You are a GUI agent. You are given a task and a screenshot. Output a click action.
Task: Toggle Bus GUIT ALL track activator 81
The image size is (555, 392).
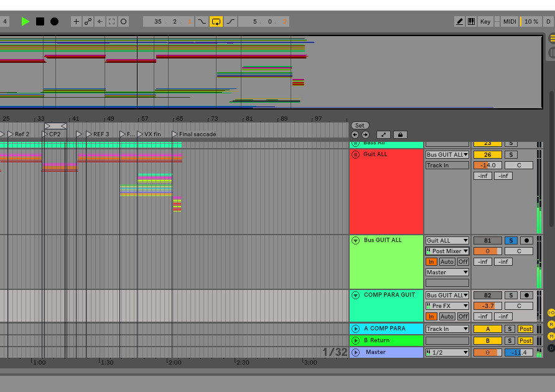[487, 240]
